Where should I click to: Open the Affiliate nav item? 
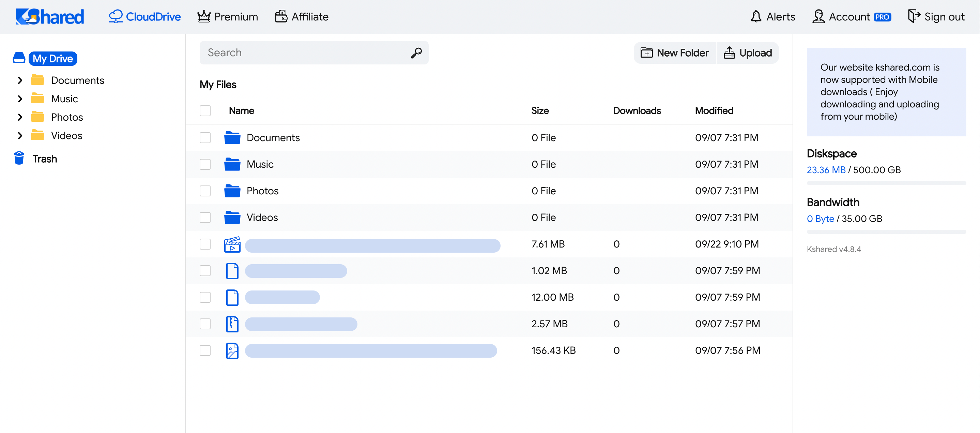pyautogui.click(x=301, y=17)
